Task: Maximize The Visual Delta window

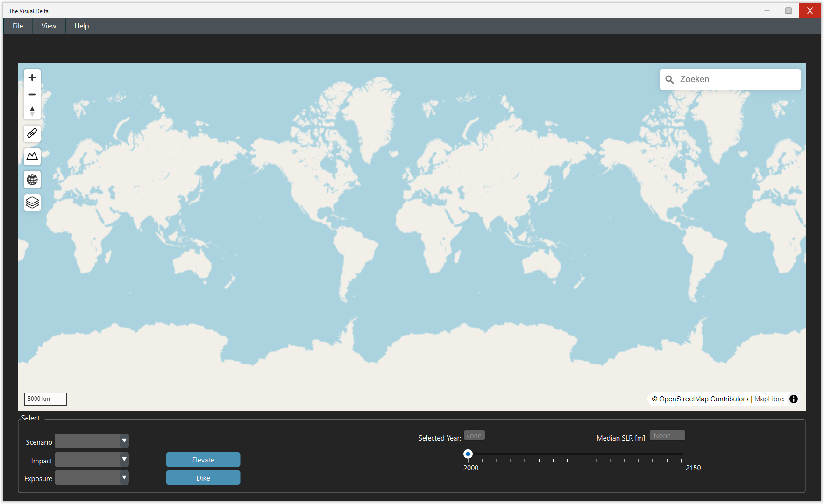Action: click(x=788, y=11)
